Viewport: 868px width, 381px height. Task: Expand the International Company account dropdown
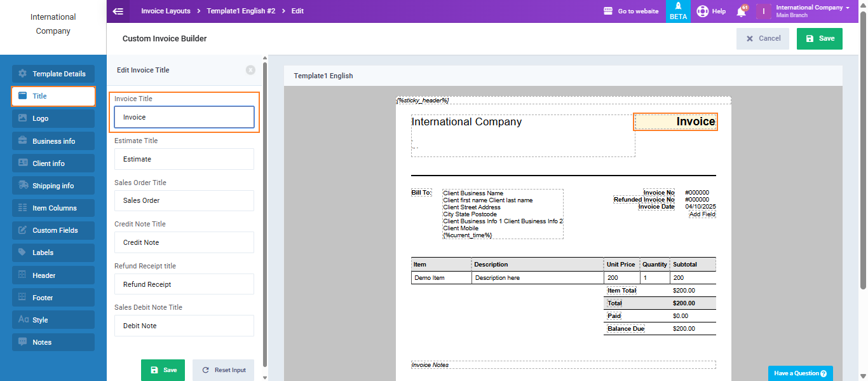click(x=812, y=11)
